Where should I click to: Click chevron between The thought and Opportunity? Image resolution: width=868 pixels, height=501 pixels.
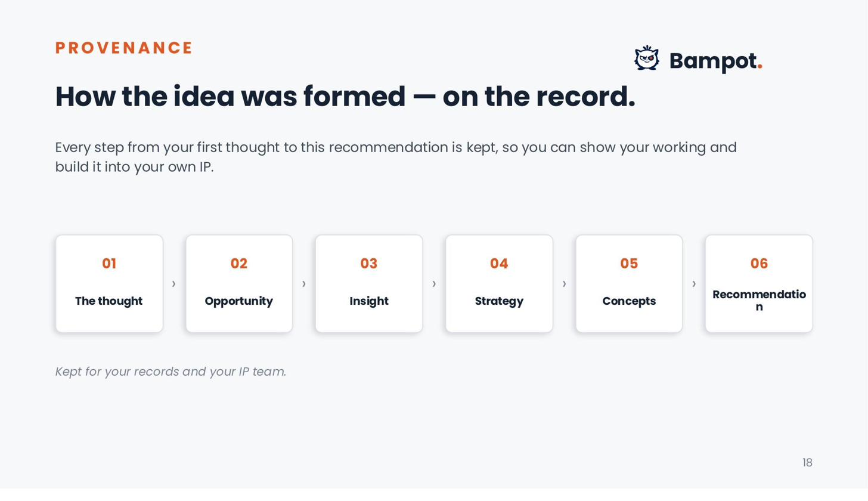coord(174,284)
